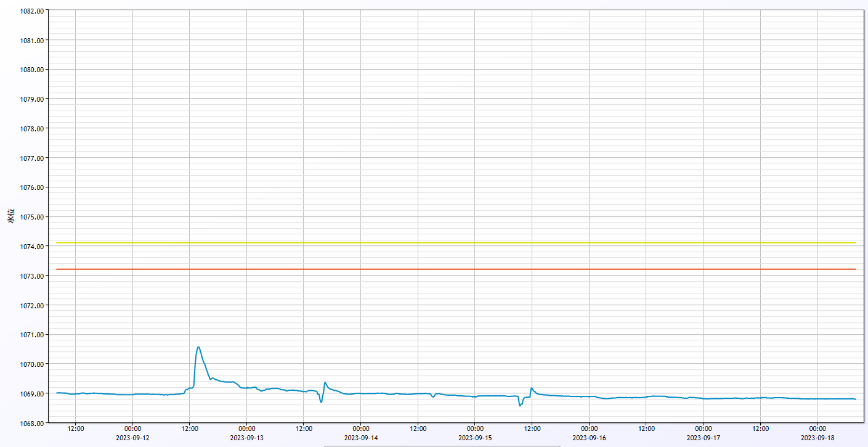This screenshot has height=447, width=868.
Task: Select the 2023-09-17 date label
Action: click(x=703, y=438)
